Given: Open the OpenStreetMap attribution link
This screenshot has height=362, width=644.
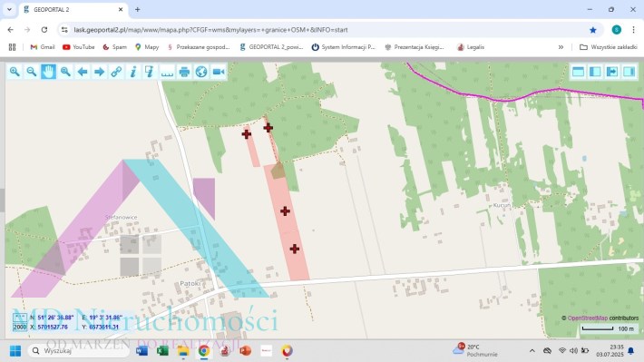Looking at the screenshot, I should click(x=588, y=318).
